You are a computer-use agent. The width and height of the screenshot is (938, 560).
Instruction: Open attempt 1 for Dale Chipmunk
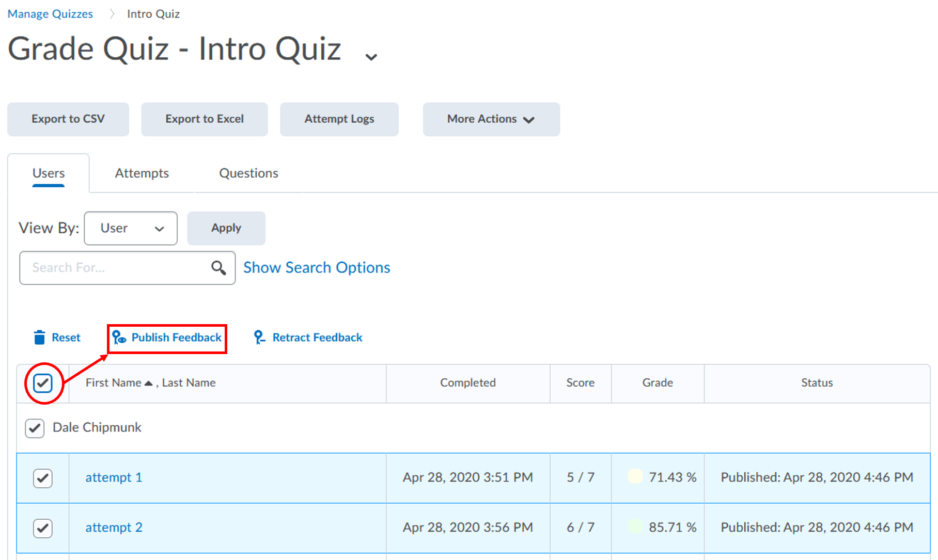(114, 477)
